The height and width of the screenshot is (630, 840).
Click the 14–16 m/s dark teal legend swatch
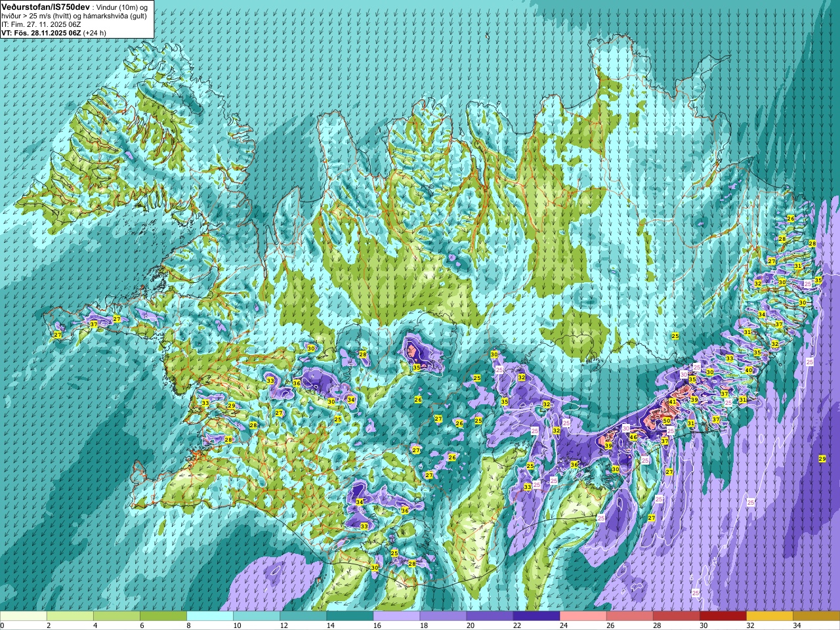click(350, 616)
